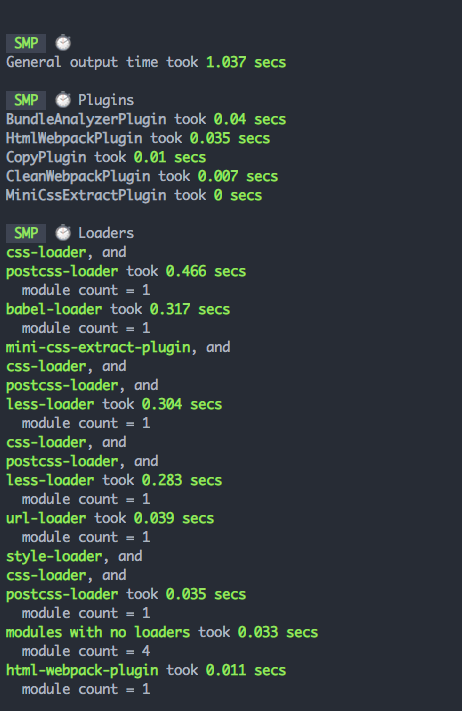Click the SMP badge before the Plugins heading
The image size is (462, 711).
(26, 100)
